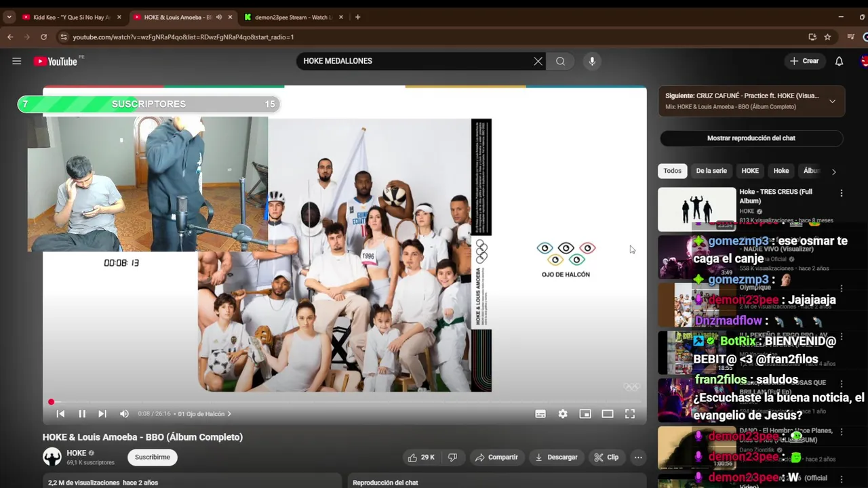Viewport: 868px width, 488px height.
Task: Open the YouTube hamburger guide menu
Action: (16, 61)
